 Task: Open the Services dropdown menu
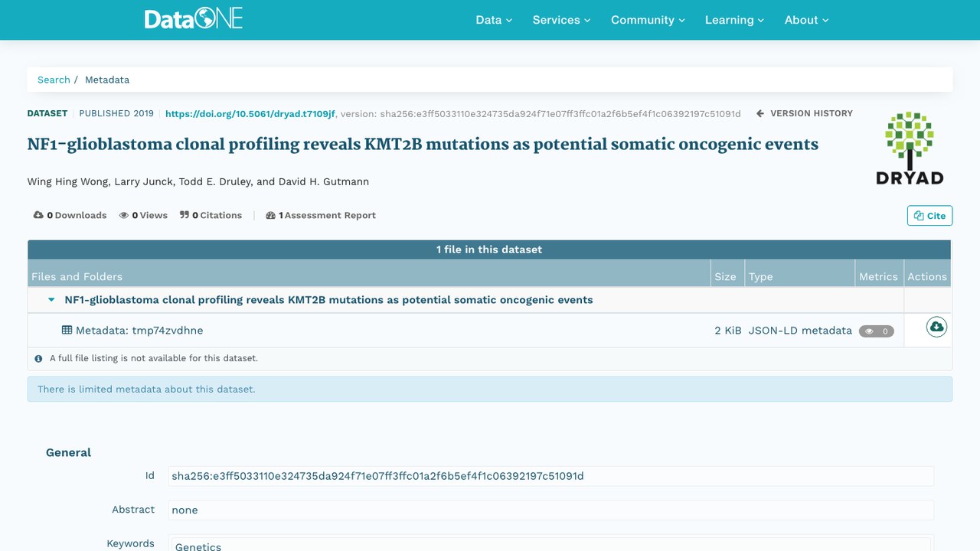pos(562,20)
